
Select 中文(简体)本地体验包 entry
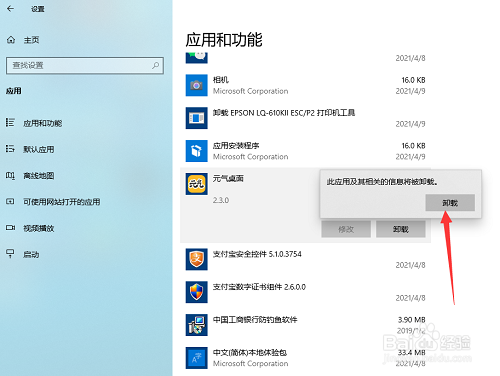coord(250,352)
